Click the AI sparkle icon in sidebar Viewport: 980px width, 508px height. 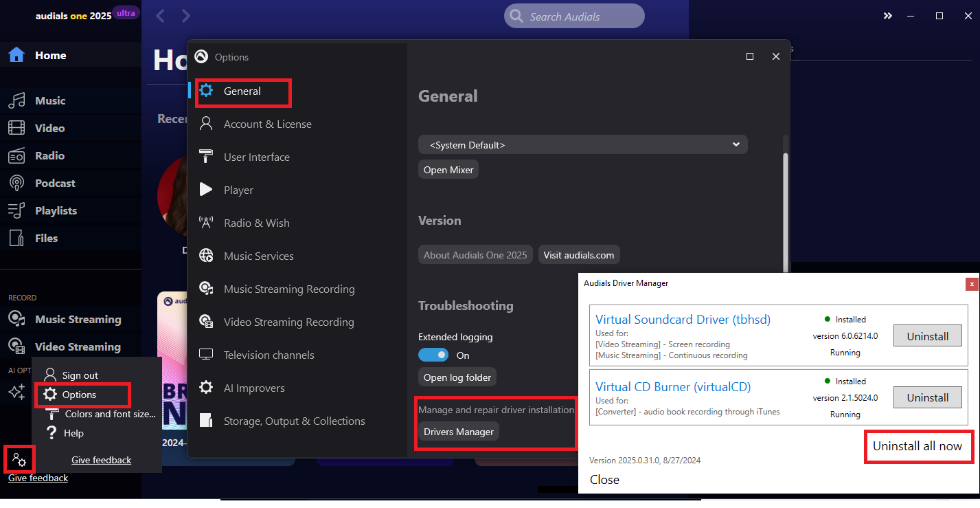coord(16,392)
